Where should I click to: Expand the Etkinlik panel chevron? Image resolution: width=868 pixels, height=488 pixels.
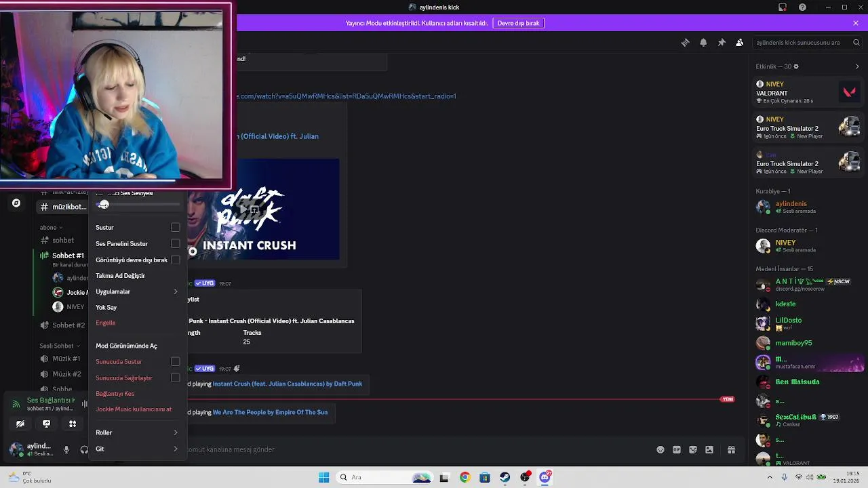857,66
